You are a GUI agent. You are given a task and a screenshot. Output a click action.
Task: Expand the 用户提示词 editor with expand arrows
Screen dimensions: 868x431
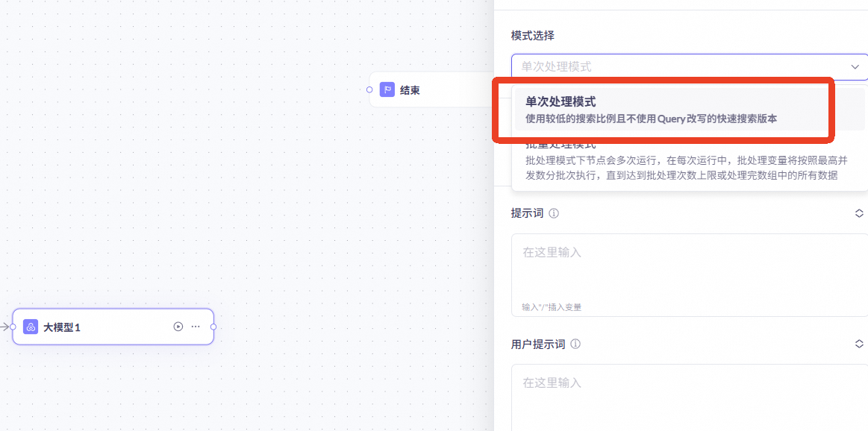click(x=859, y=345)
